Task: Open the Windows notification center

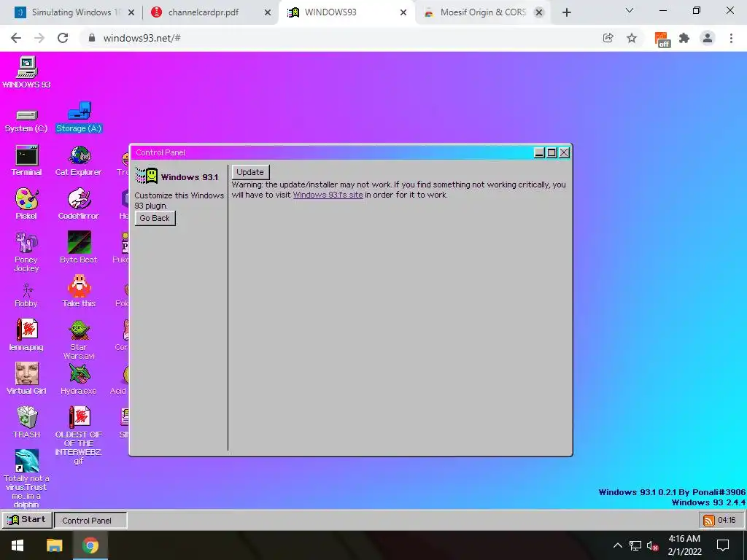Action: (723, 545)
